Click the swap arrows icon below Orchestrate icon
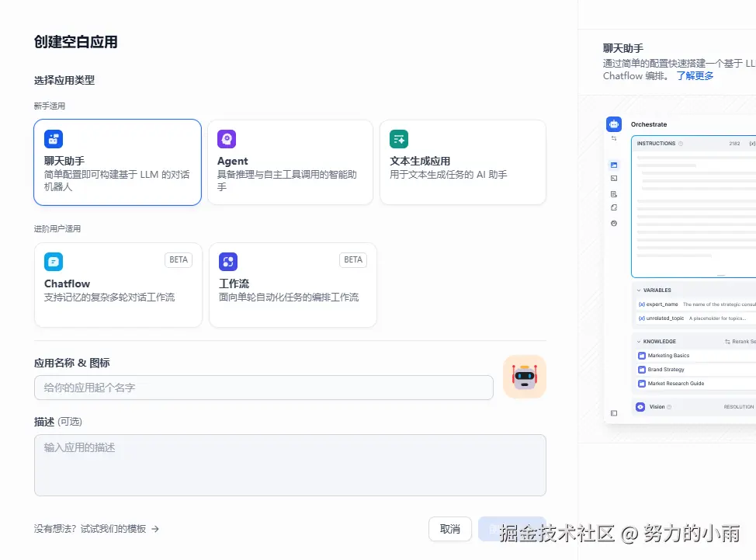 pos(614,138)
